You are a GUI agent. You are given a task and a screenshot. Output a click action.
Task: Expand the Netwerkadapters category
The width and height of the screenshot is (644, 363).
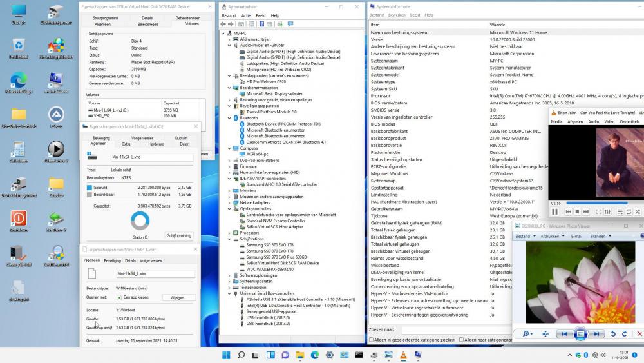230,202
